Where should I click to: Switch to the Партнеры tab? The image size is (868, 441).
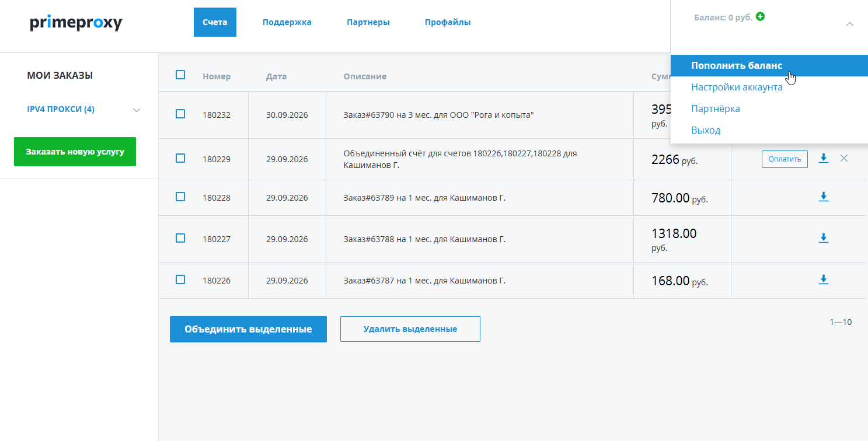(x=368, y=22)
